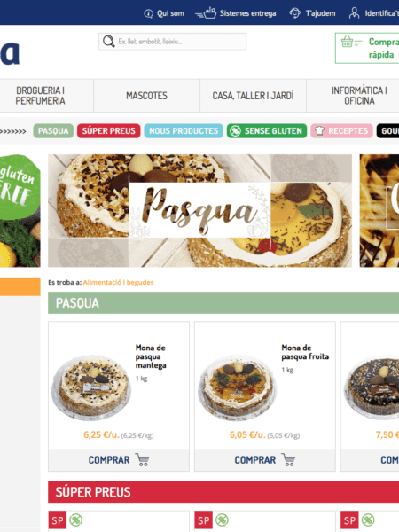Click the gluten-free icon on first Súper Preus product
399x532 pixels.
75,520
